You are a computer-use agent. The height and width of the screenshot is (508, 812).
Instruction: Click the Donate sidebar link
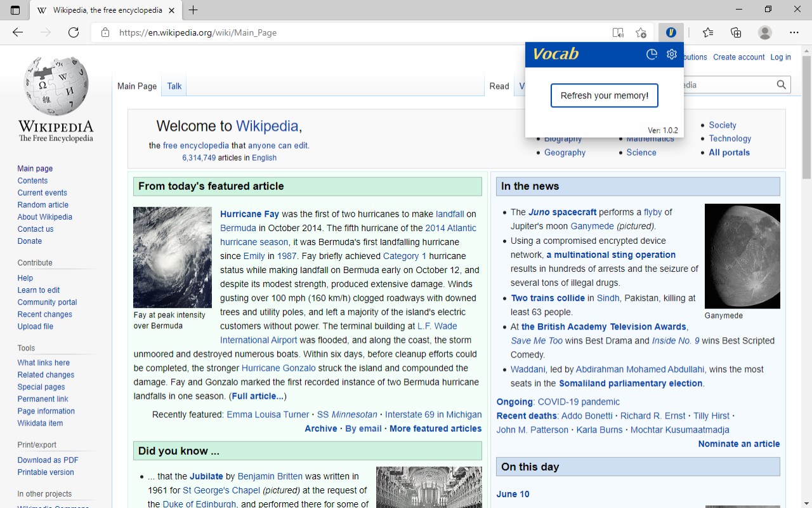pos(30,241)
